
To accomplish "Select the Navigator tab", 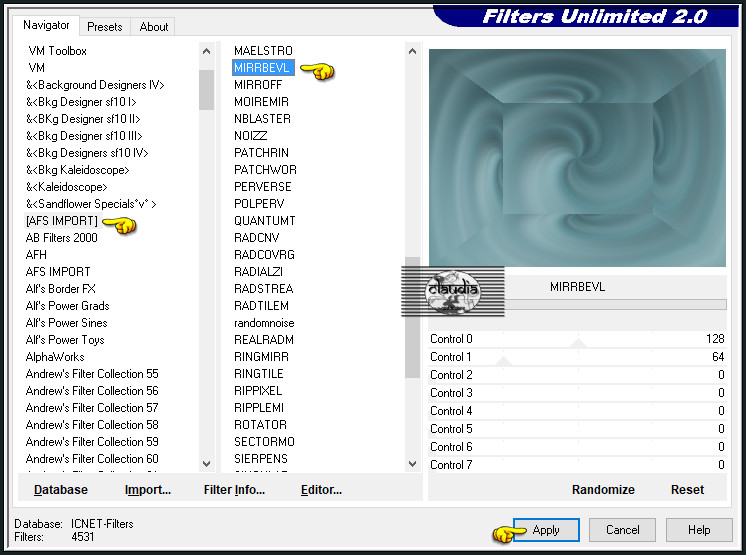I will (46, 25).
